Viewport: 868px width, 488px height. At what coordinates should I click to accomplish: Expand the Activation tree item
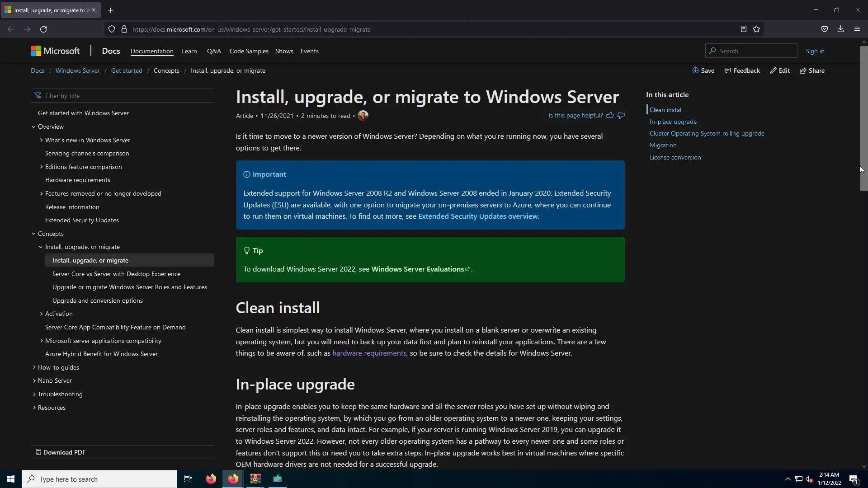click(42, 314)
